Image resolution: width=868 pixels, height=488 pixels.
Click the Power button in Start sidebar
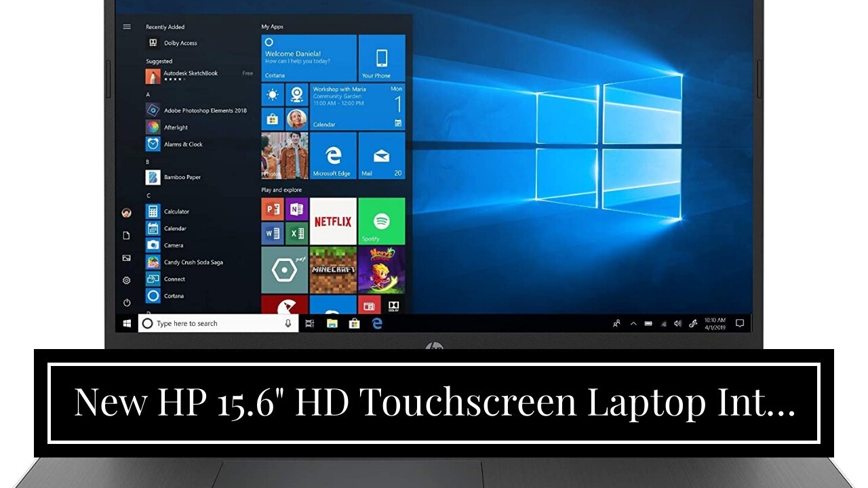(x=126, y=302)
